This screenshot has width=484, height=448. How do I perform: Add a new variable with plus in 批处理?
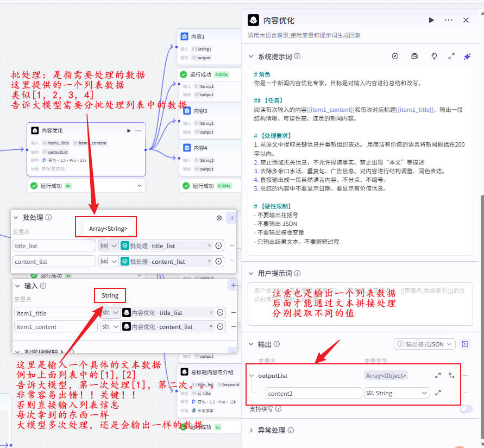click(232, 217)
